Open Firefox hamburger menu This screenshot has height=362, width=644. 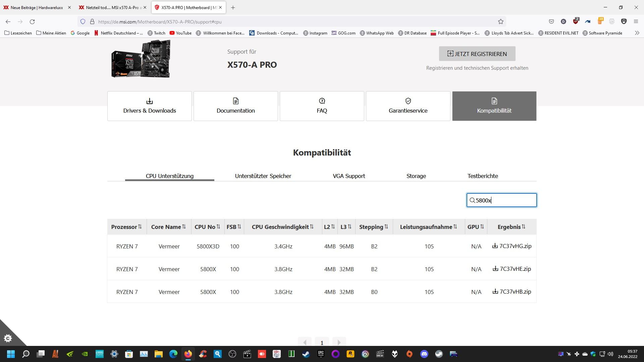tap(636, 22)
